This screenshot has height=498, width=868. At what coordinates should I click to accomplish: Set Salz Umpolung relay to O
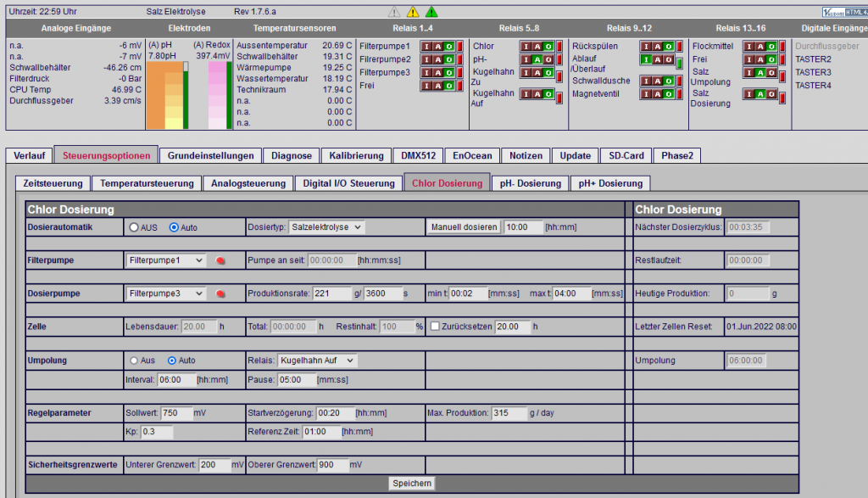771,73
